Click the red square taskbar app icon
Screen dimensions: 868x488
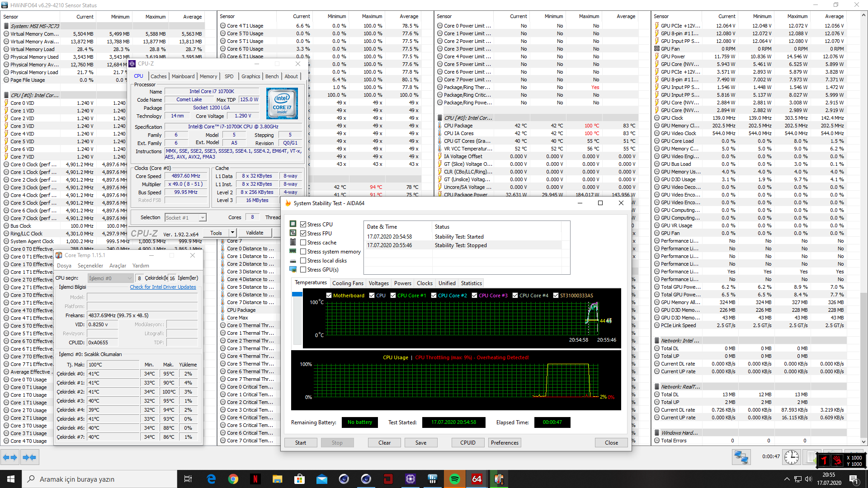[388, 479]
